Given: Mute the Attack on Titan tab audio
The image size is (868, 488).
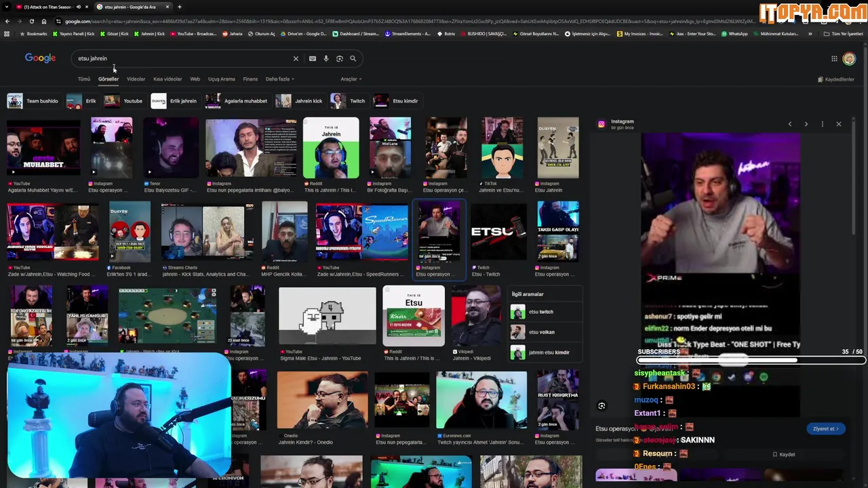Looking at the screenshot, I should (x=78, y=7).
